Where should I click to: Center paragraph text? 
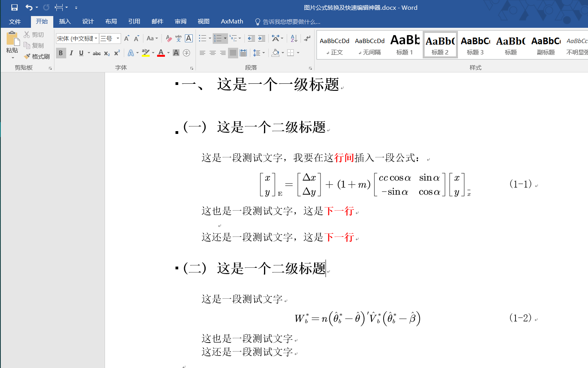(213, 53)
